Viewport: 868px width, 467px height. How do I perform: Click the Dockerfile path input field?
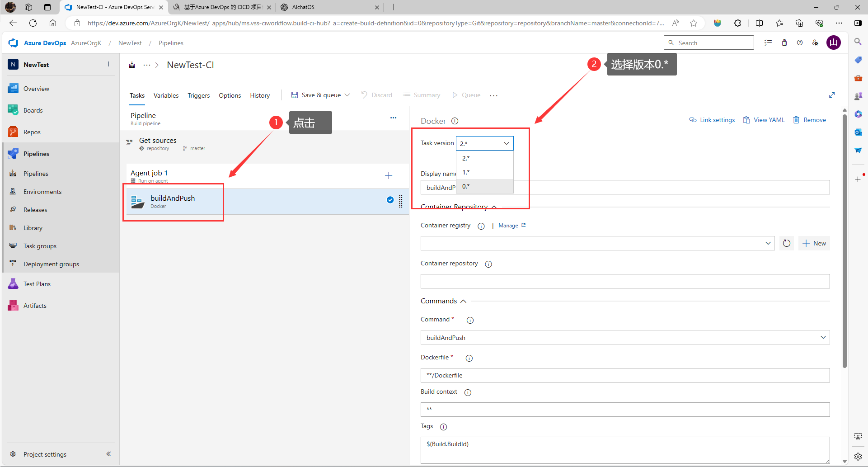pos(625,375)
